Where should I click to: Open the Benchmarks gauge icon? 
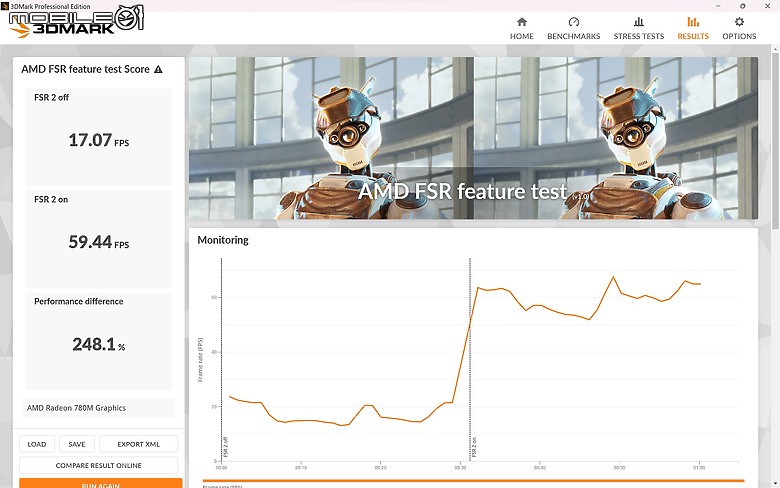pyautogui.click(x=574, y=22)
